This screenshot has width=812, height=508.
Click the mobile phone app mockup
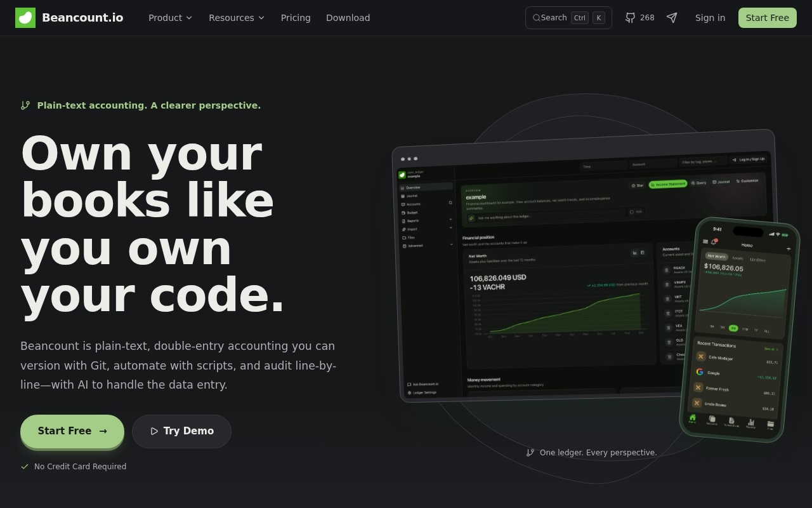pyautogui.click(x=740, y=329)
